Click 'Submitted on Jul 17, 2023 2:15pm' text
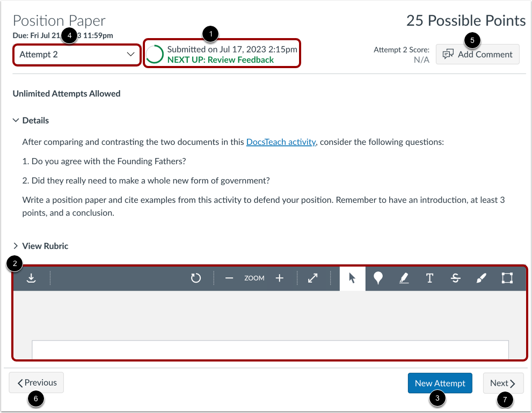 232,49
